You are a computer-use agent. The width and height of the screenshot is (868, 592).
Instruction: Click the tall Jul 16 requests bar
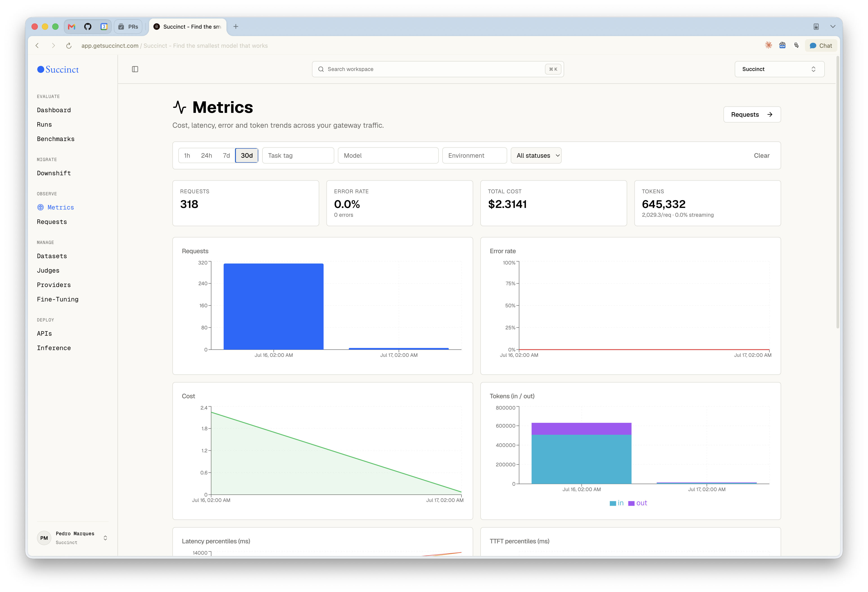(x=274, y=306)
